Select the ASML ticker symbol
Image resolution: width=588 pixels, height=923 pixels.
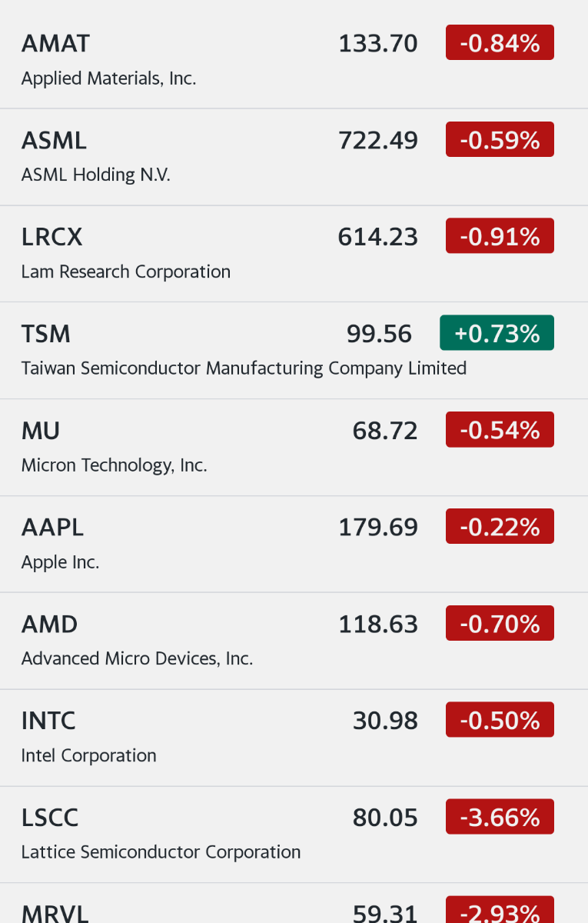(x=54, y=141)
